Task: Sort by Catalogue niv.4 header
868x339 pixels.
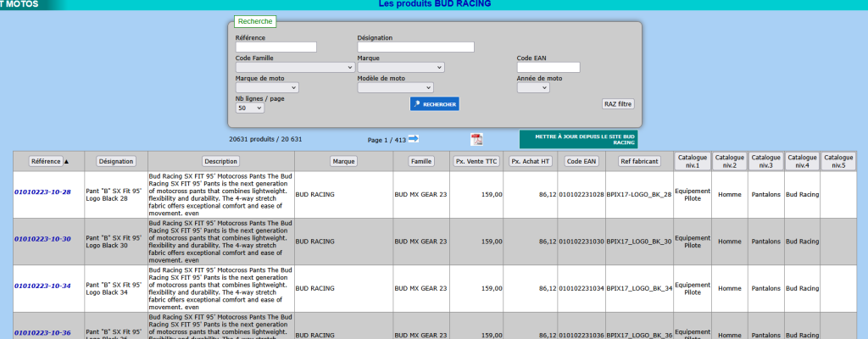Action: 802,161
